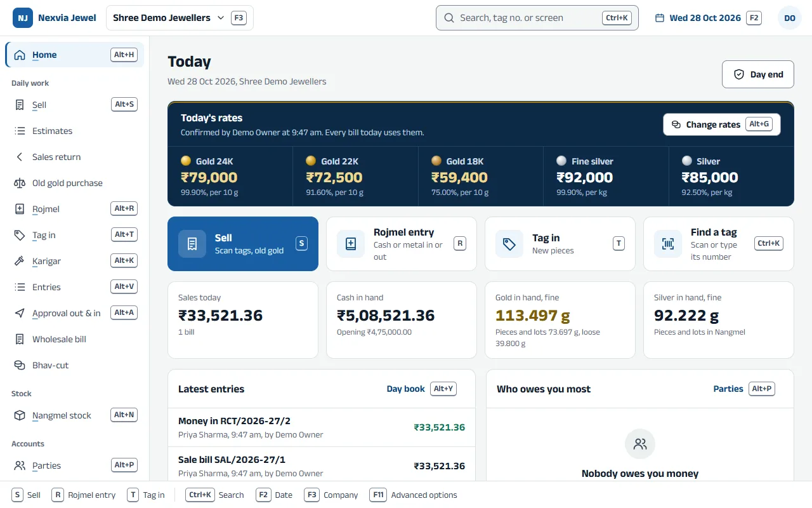Viewport: 812px width, 508px height.
Task: Open the Shree Demo Jewellers company dropdown
Action: click(x=180, y=18)
